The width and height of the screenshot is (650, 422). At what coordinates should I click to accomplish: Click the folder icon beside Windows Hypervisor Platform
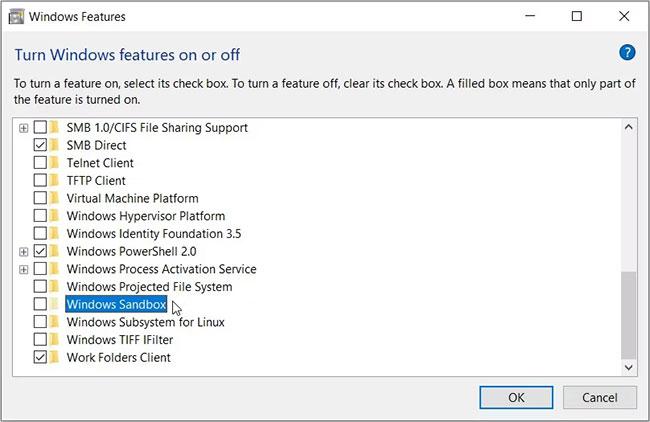click(x=56, y=216)
